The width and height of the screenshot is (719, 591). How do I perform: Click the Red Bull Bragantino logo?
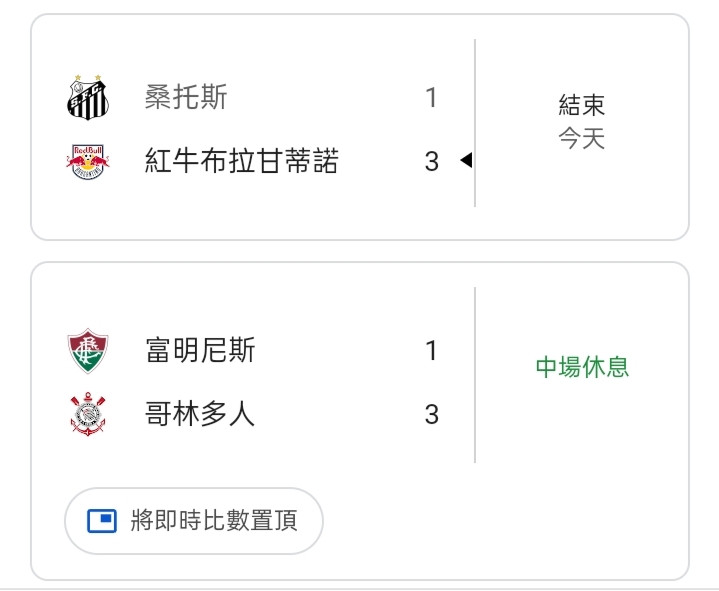[88, 161]
